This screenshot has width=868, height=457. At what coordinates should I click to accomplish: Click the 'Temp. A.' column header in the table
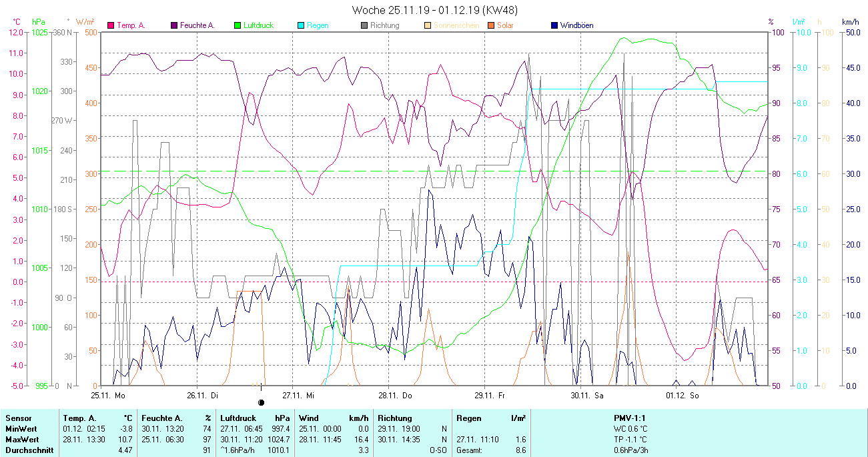[x=79, y=418]
